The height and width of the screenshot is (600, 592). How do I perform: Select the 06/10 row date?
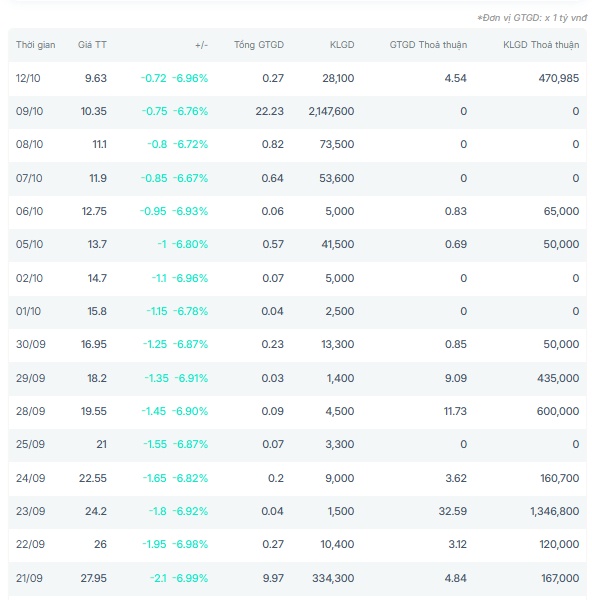29,211
